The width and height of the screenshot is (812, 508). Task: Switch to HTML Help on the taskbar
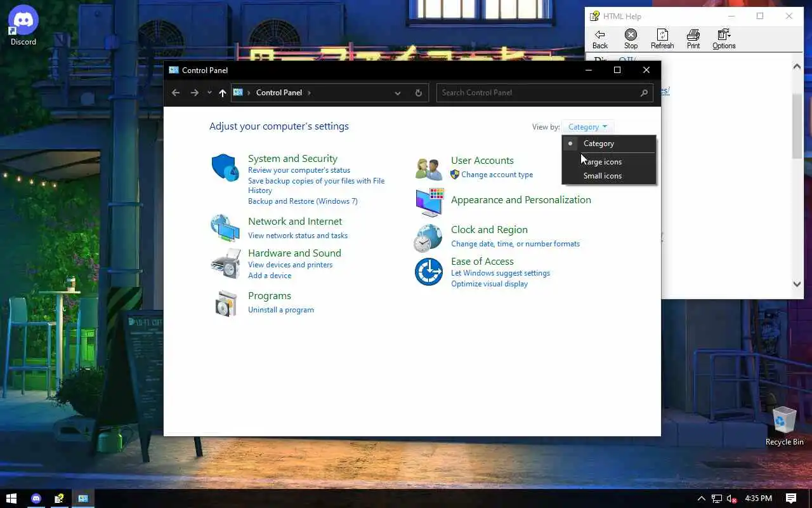(59, 498)
